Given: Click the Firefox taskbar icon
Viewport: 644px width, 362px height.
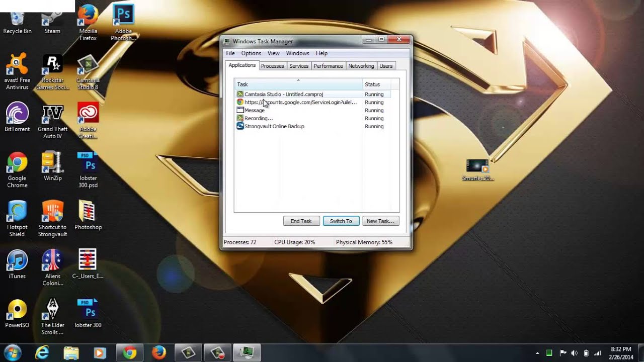Looking at the screenshot, I should [x=159, y=353].
